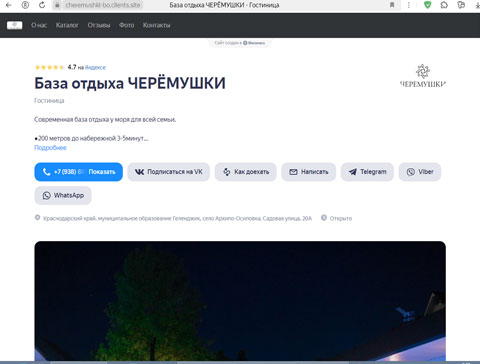Click the '200 метров до набережной' line

click(x=91, y=138)
